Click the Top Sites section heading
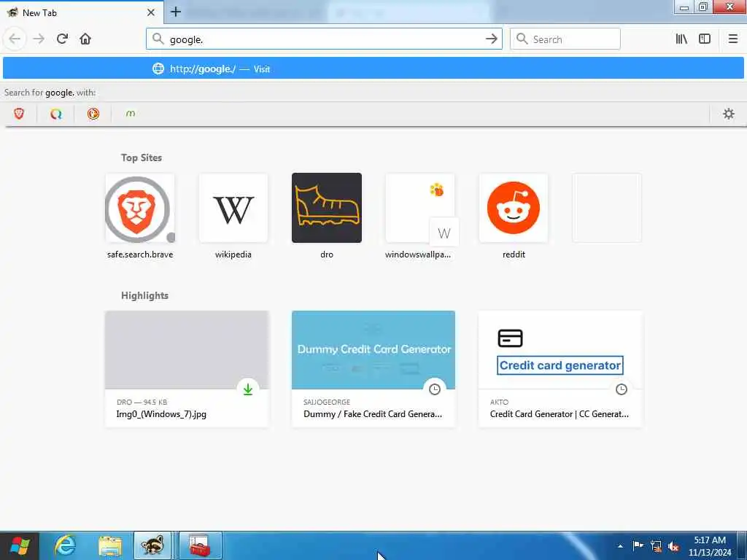747x560 pixels. click(142, 157)
